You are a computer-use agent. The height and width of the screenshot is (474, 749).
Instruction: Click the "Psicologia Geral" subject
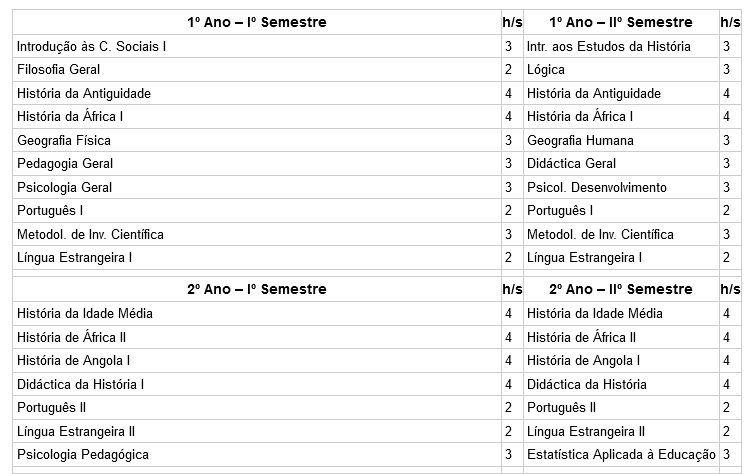coord(64,187)
